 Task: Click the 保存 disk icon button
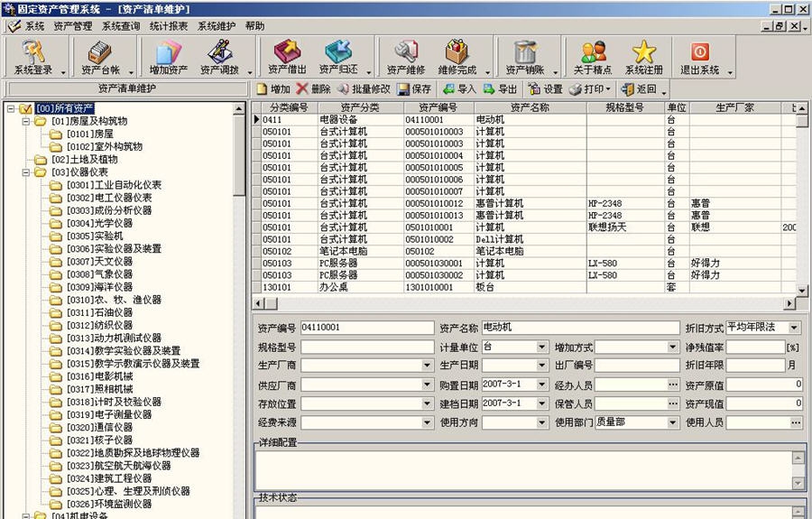(x=414, y=89)
